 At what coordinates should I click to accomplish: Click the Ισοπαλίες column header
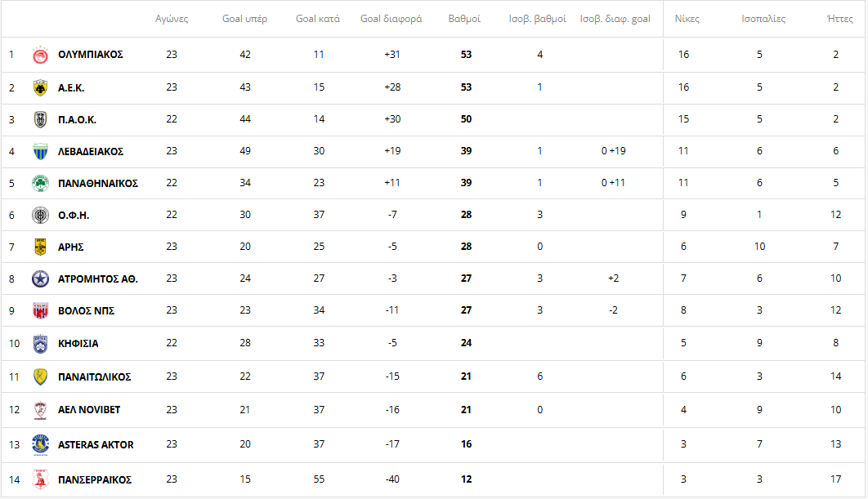point(763,19)
